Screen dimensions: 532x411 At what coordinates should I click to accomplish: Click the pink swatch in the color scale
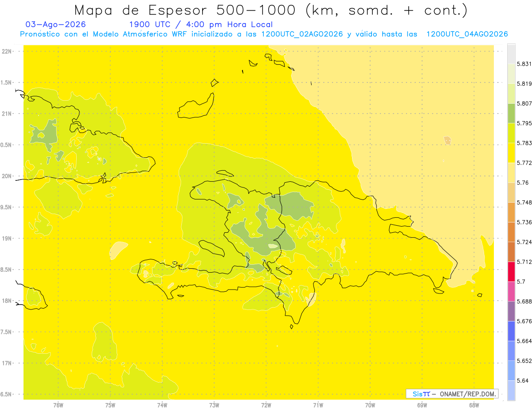(x=511, y=291)
